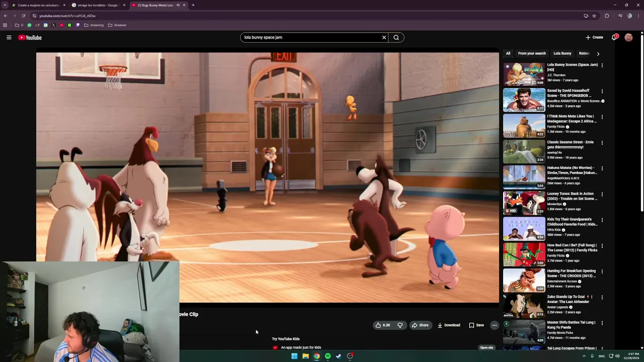Open Master Shifu Battles Tai Lung thumbnail

(x=524, y=331)
